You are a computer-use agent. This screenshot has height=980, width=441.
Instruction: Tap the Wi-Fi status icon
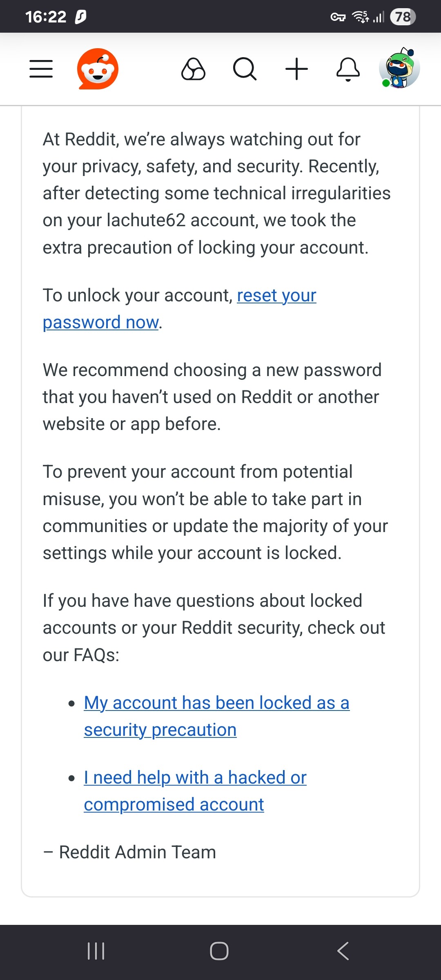pyautogui.click(x=361, y=17)
